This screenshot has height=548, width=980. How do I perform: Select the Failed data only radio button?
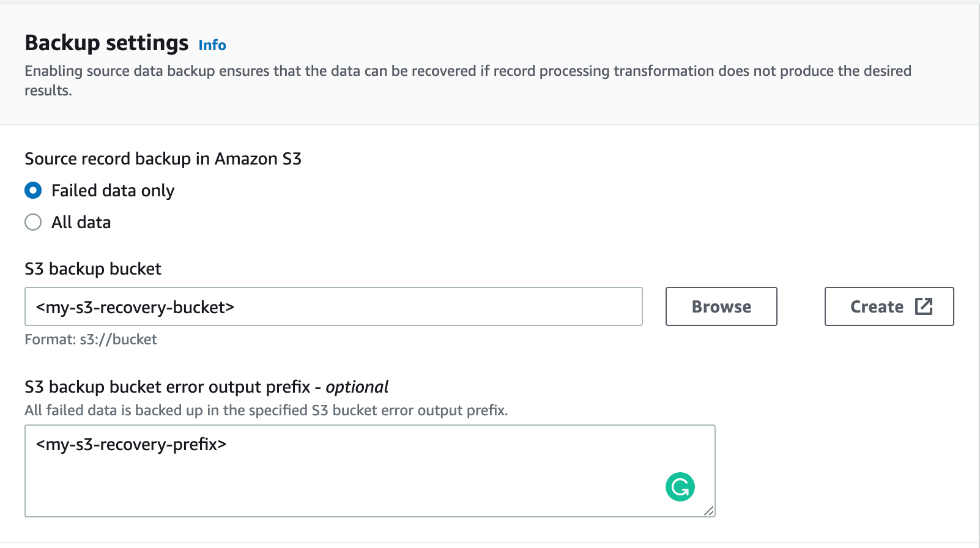pyautogui.click(x=33, y=190)
